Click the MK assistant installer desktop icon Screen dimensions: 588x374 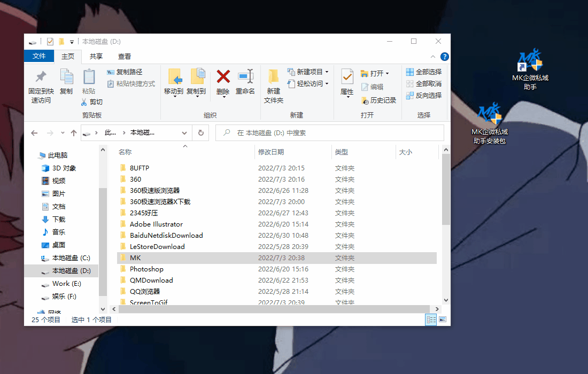[x=490, y=123]
